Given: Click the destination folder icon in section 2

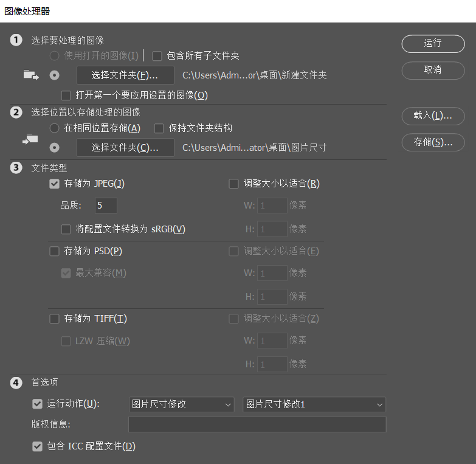Looking at the screenshot, I should pos(30,139).
